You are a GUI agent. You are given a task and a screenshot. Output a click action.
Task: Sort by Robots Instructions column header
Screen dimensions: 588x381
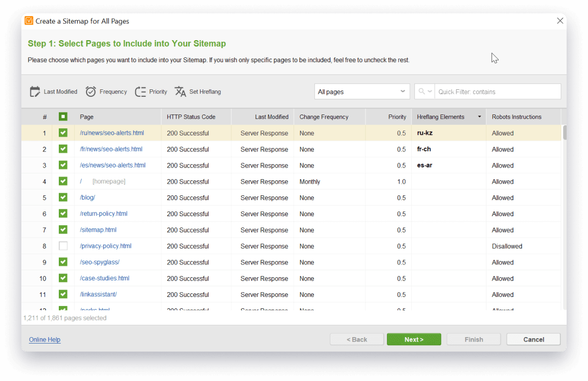point(523,117)
